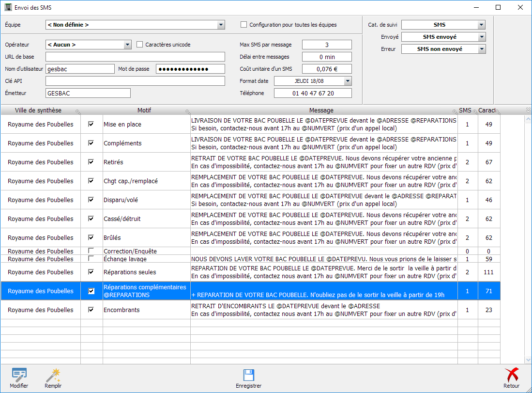Click the Modifier icon
532x393 pixels.
[x=19, y=375]
